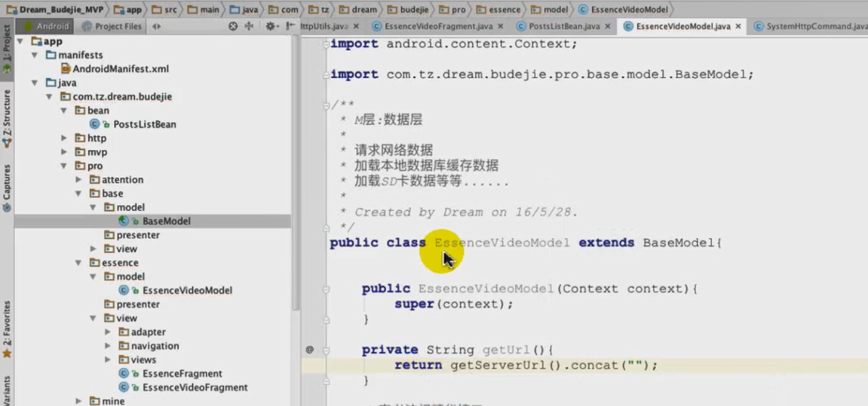Click the collapse all icon in project panel
868x406 pixels.
(x=248, y=26)
